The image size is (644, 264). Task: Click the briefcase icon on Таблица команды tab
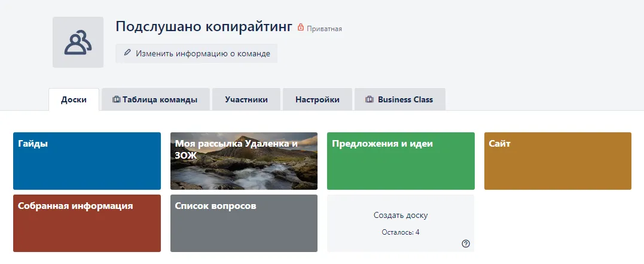(x=116, y=99)
